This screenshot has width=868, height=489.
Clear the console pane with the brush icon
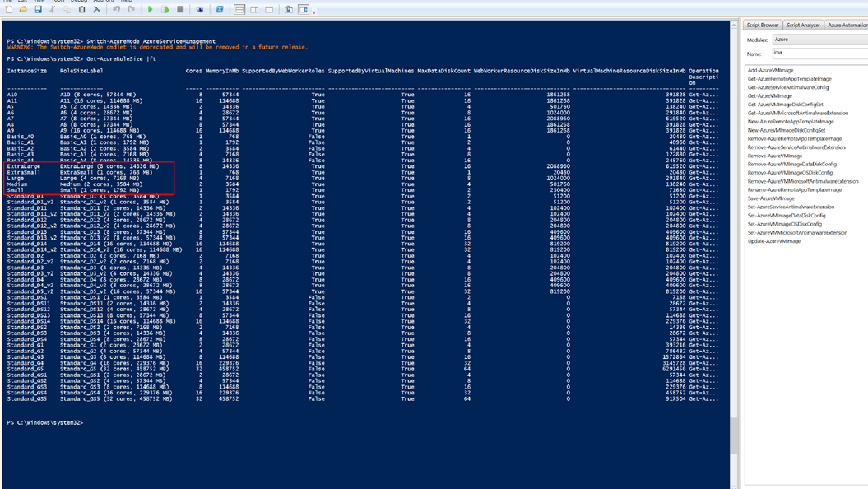[x=96, y=9]
